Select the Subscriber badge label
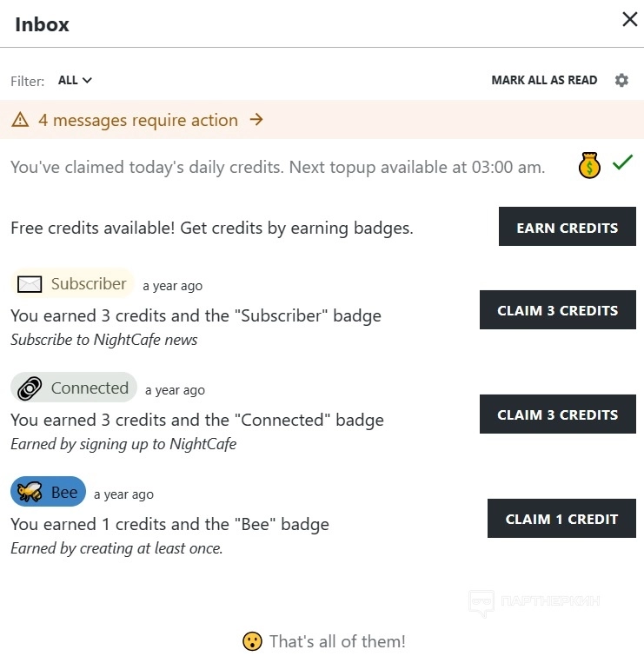 tap(89, 284)
